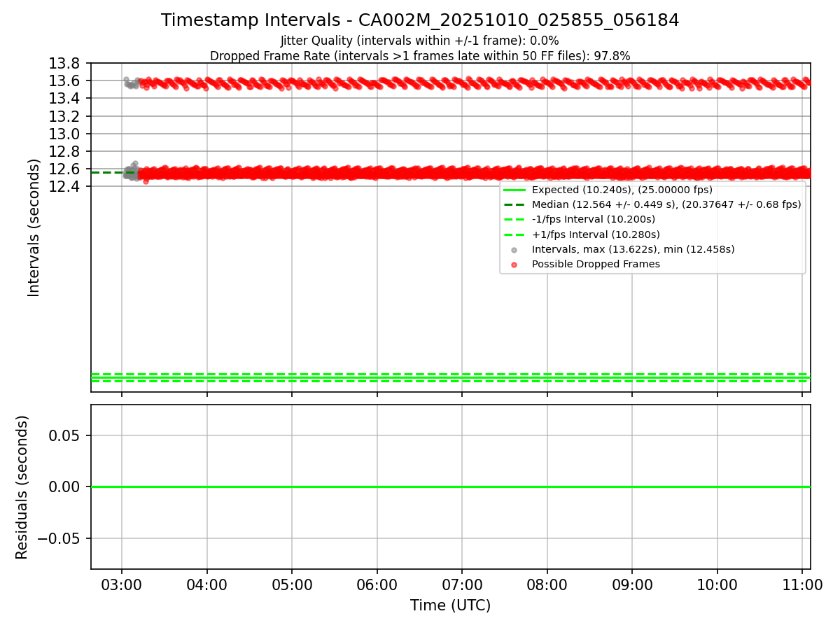This screenshot has height=630, width=840.
Task: Click the 10:00 x-axis tick label
Action: 717,584
